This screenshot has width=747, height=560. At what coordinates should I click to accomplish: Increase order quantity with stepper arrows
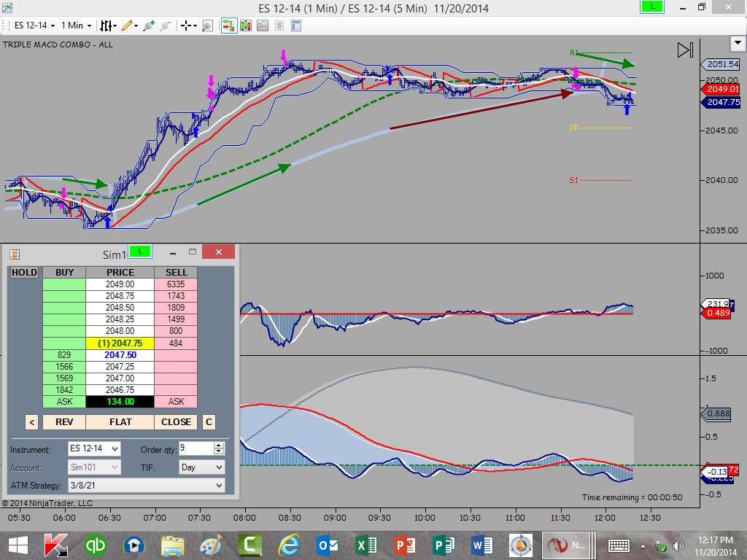pyautogui.click(x=219, y=446)
